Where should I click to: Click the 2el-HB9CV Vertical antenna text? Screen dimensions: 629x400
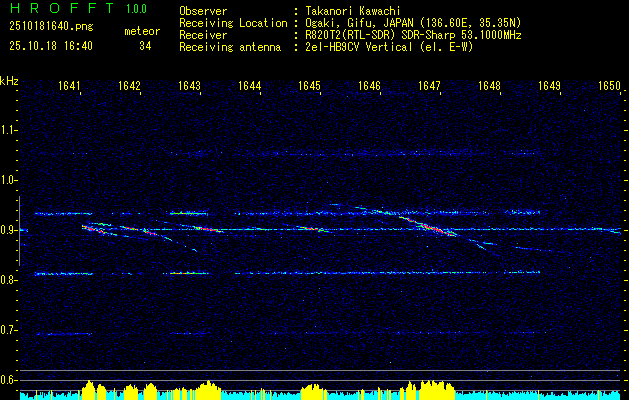tap(389, 47)
